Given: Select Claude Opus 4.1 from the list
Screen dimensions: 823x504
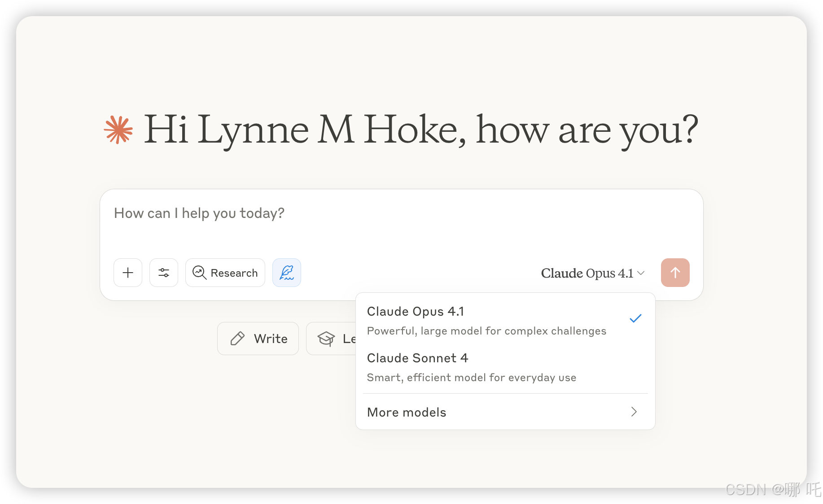Looking at the screenshot, I should tap(505, 321).
